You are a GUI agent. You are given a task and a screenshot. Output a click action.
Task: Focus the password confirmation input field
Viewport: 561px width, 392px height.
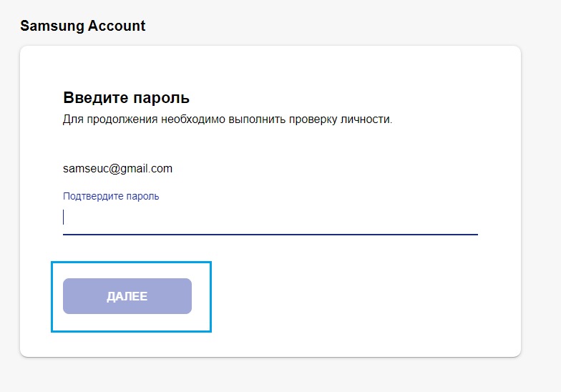270,217
